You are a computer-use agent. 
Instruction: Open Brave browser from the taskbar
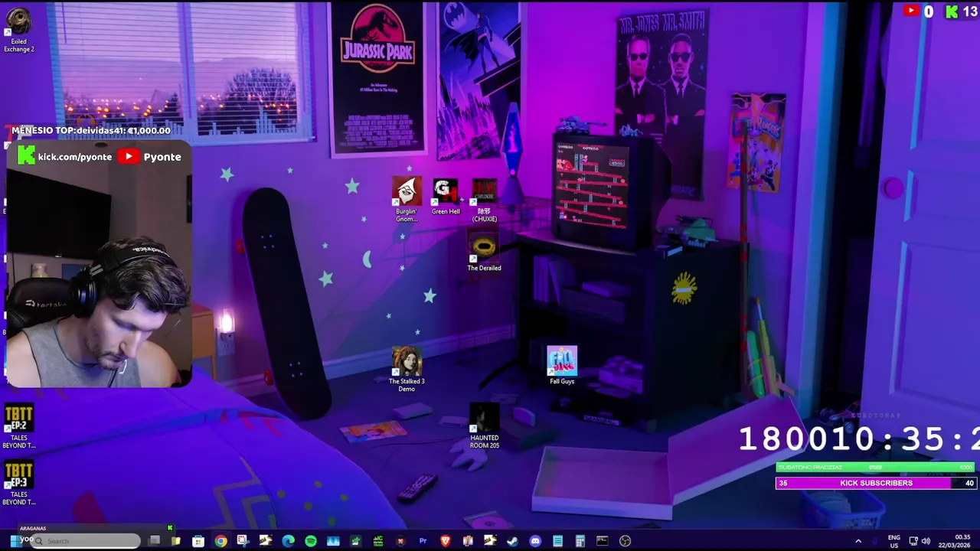click(445, 541)
